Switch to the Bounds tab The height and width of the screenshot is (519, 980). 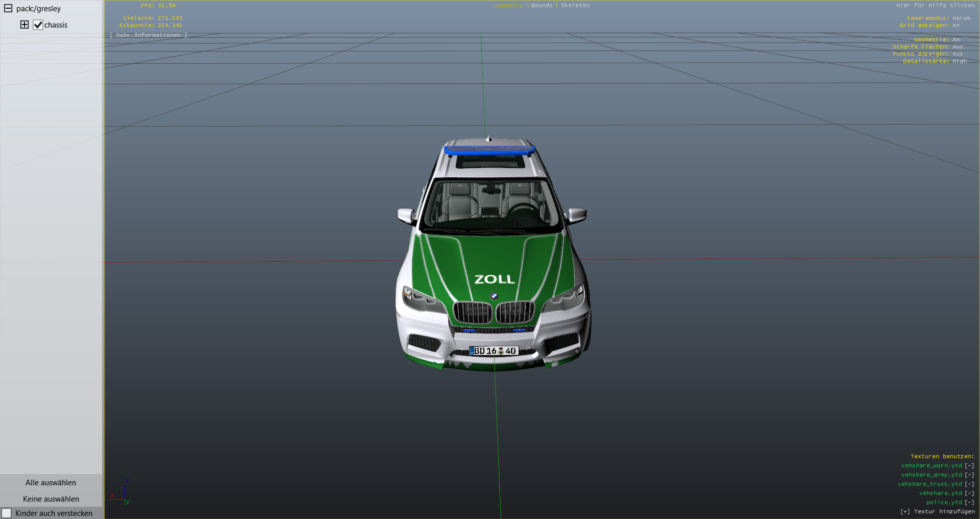pos(542,5)
